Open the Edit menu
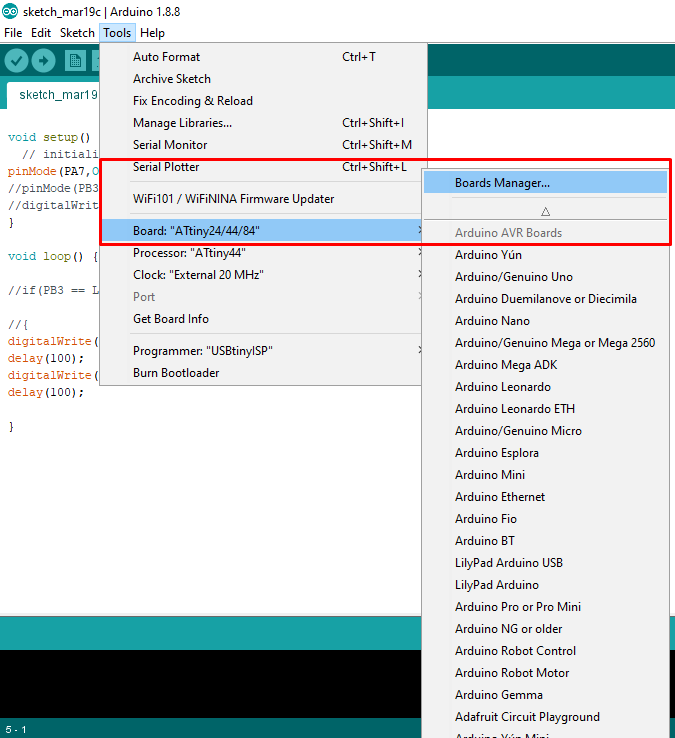 pyautogui.click(x=41, y=33)
